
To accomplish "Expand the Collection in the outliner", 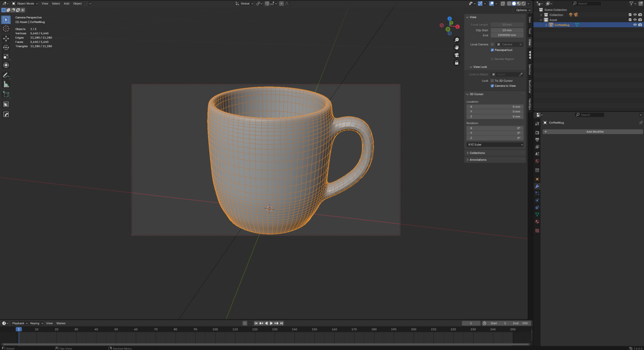I will 541,15.
